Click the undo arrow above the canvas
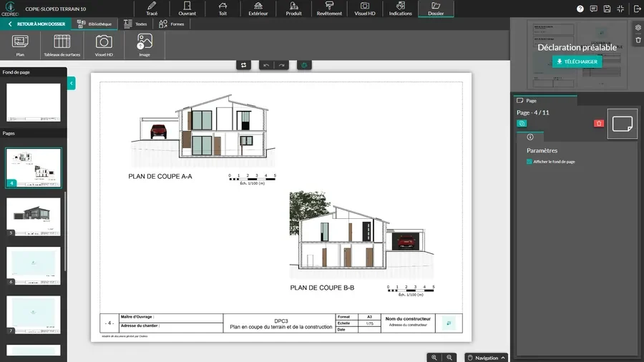 (267, 65)
